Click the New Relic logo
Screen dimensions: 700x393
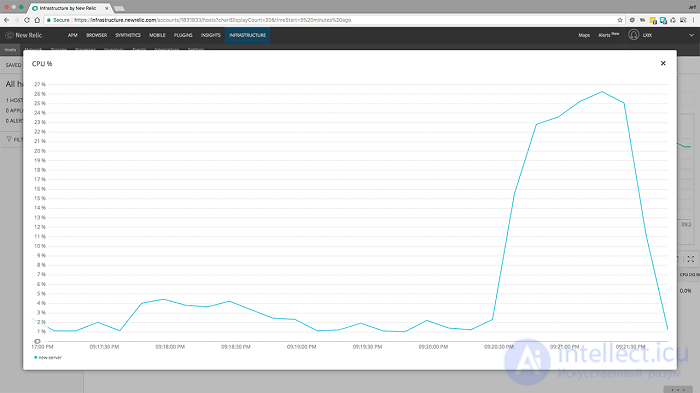[x=24, y=35]
